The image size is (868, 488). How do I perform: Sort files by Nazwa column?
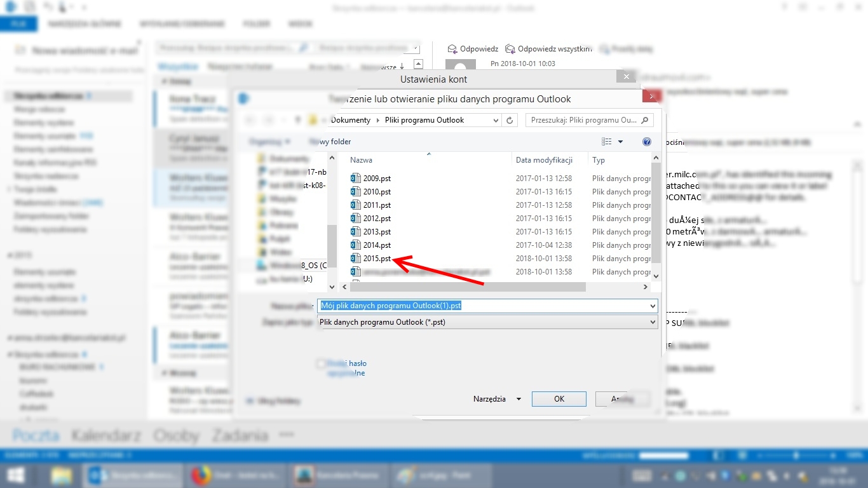tap(362, 160)
